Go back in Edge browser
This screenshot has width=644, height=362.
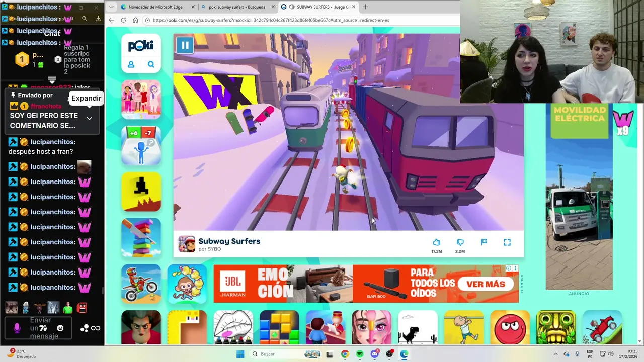112,20
